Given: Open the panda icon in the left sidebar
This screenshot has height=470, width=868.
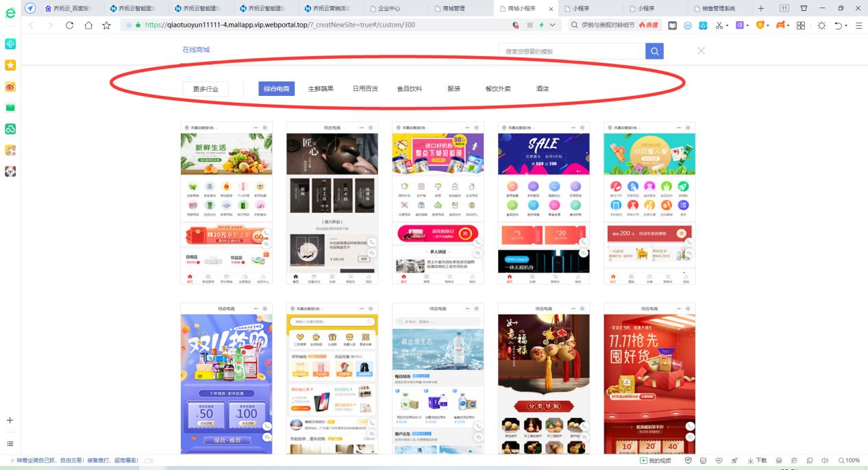Looking at the screenshot, I should point(10,171).
